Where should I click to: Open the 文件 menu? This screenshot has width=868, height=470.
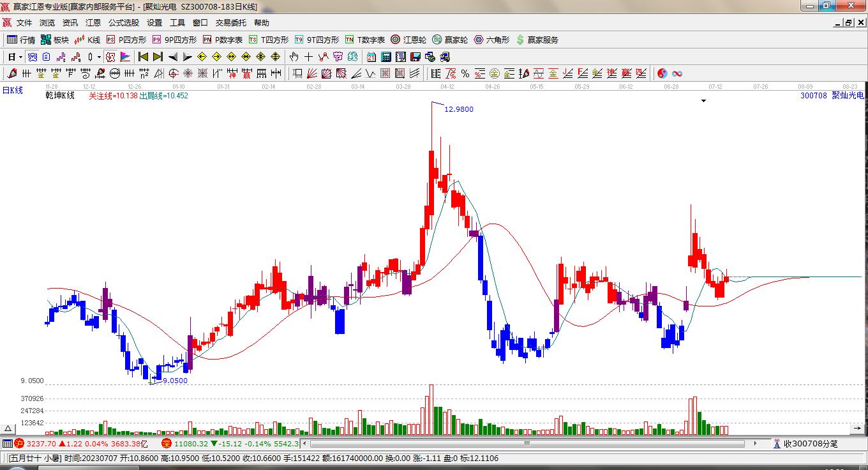[x=24, y=22]
